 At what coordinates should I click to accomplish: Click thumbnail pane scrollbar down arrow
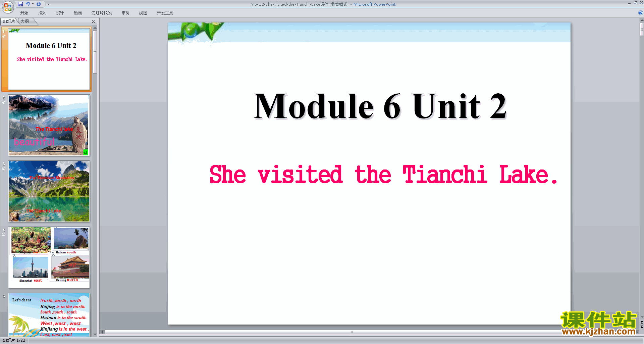[95, 334]
